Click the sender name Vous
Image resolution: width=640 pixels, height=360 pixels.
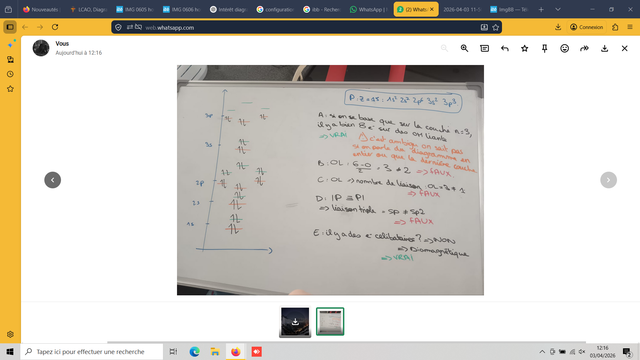click(62, 44)
